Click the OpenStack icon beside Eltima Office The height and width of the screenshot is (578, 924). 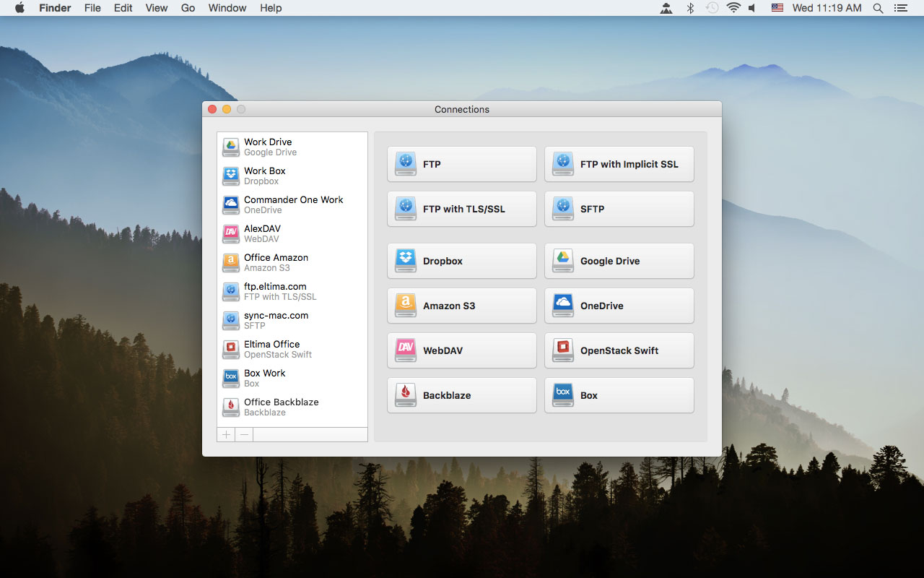[231, 349]
